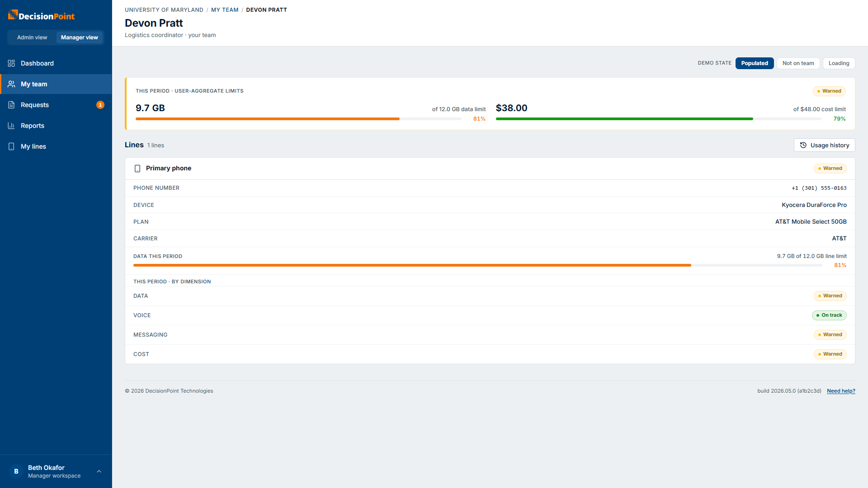Expand the Beth Okafor account menu chevron
This screenshot has height=488, width=868.
click(x=99, y=471)
